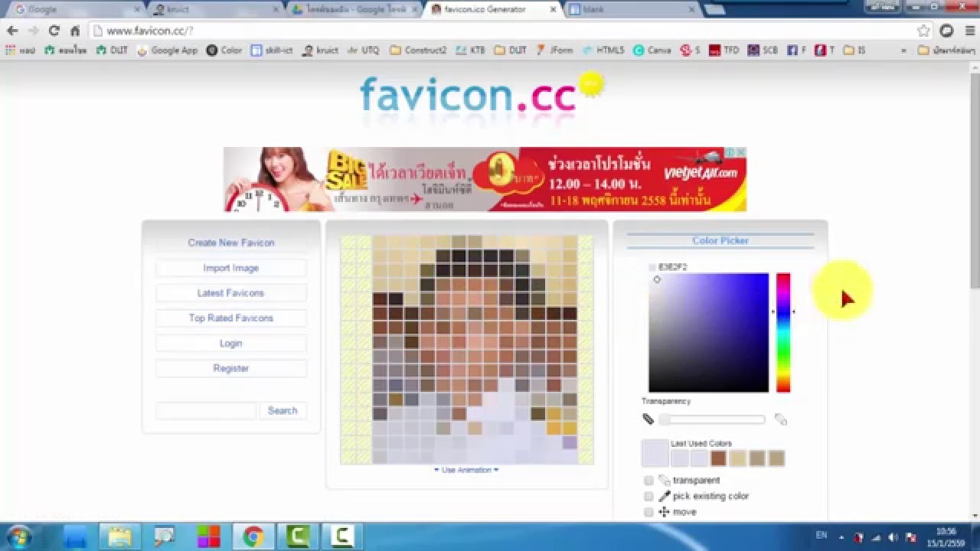Click the Import Image button
The image size is (980, 551).
point(231,268)
